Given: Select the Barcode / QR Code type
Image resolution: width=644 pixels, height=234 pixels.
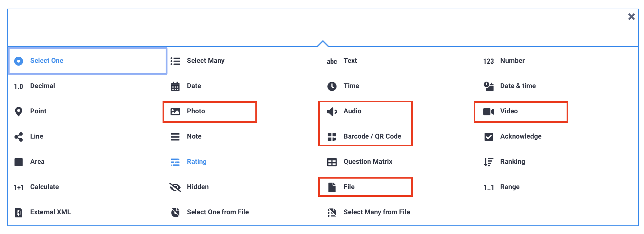Looking at the screenshot, I should [x=372, y=136].
